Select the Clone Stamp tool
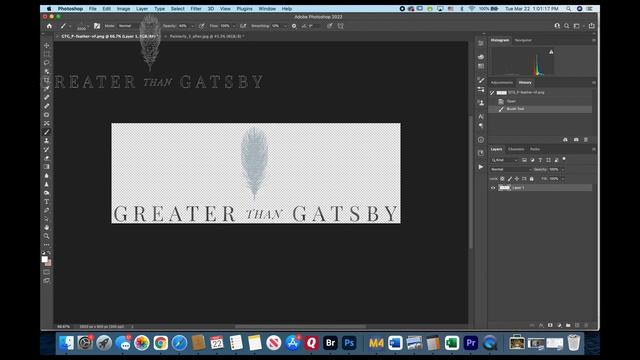The image size is (640, 360). point(47,141)
